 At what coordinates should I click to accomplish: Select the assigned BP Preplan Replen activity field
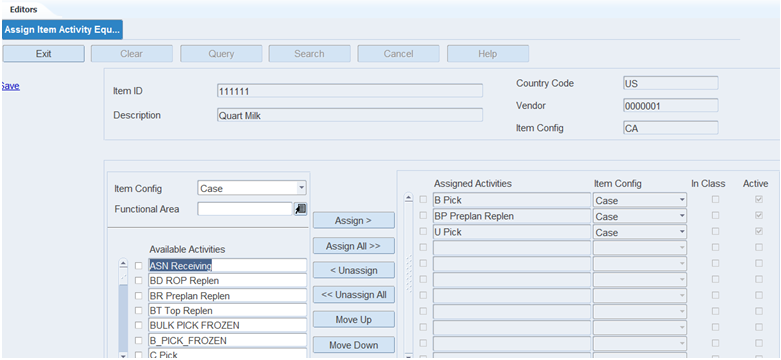pyautogui.click(x=512, y=217)
